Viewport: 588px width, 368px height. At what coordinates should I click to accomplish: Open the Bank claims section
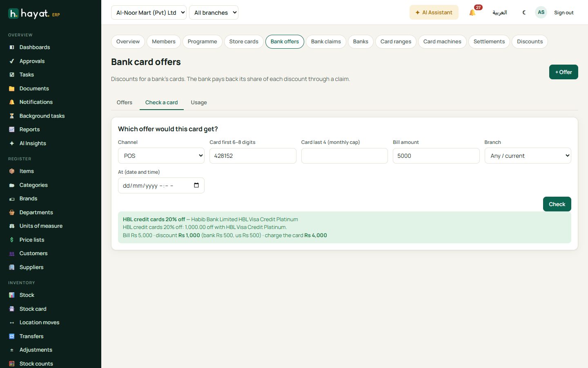pos(326,42)
